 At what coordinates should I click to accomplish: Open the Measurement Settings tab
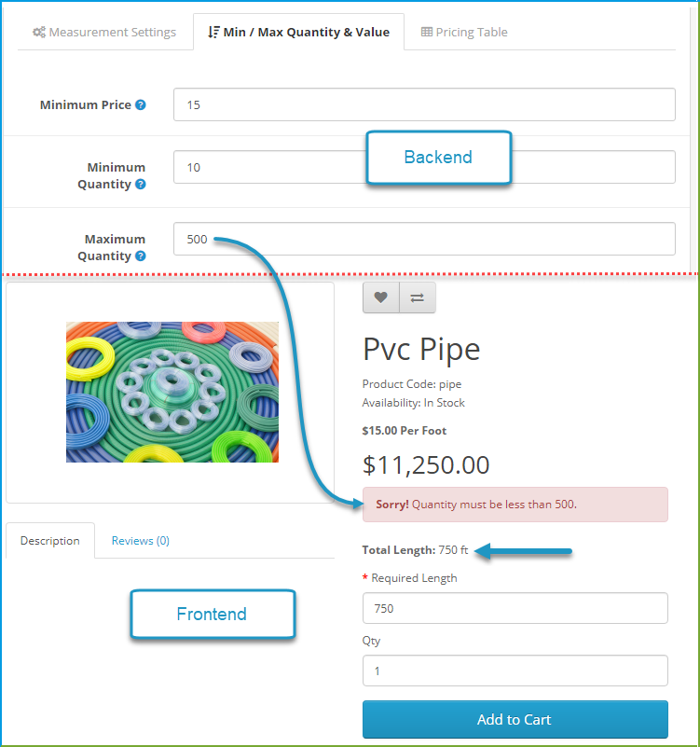(104, 32)
